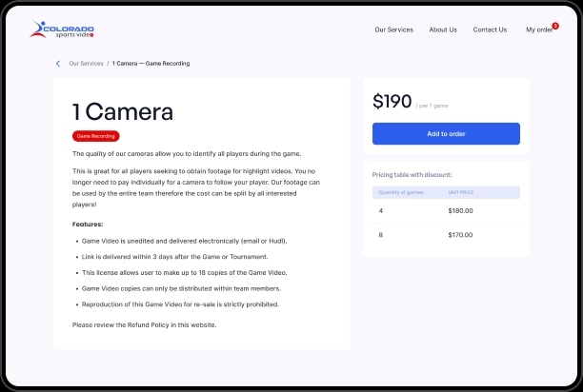This screenshot has height=392, width=583.
Task: Click the 'Unit Price' column header
Action: 461,192
